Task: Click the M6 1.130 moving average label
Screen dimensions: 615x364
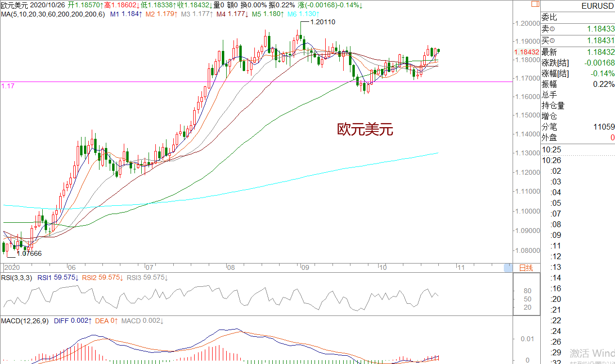Action: [x=303, y=14]
